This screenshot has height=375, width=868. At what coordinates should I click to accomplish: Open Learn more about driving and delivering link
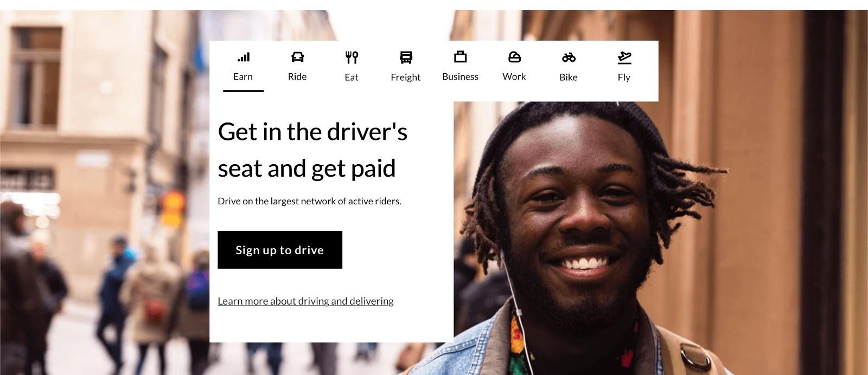305,301
